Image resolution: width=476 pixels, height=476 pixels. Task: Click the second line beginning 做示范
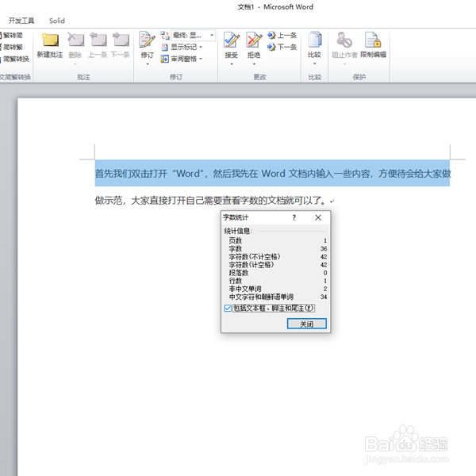pyautogui.click(x=214, y=201)
